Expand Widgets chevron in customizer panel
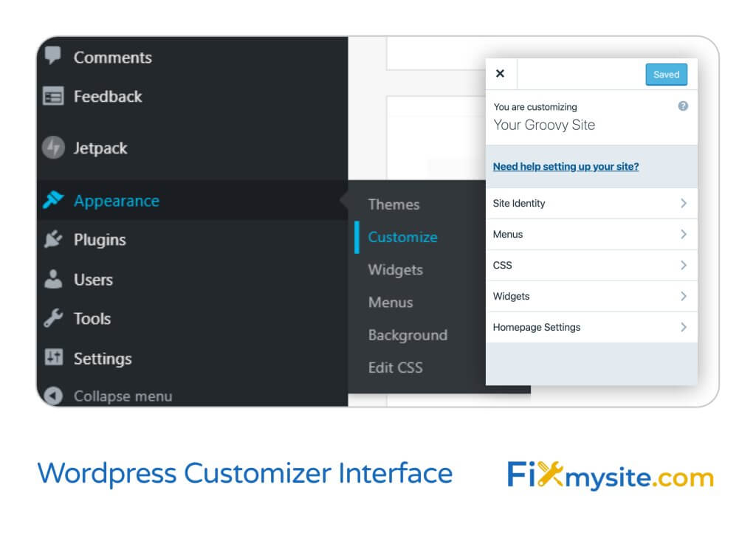 point(683,296)
